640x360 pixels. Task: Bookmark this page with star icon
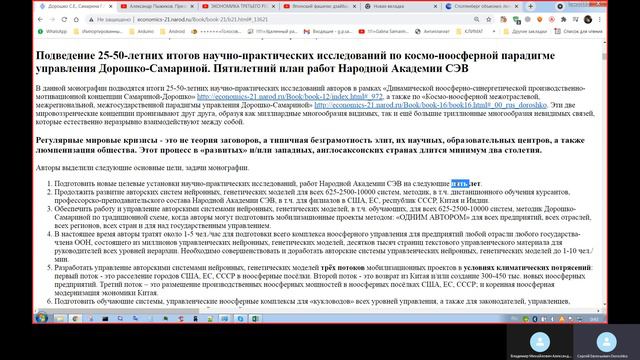coord(489,19)
